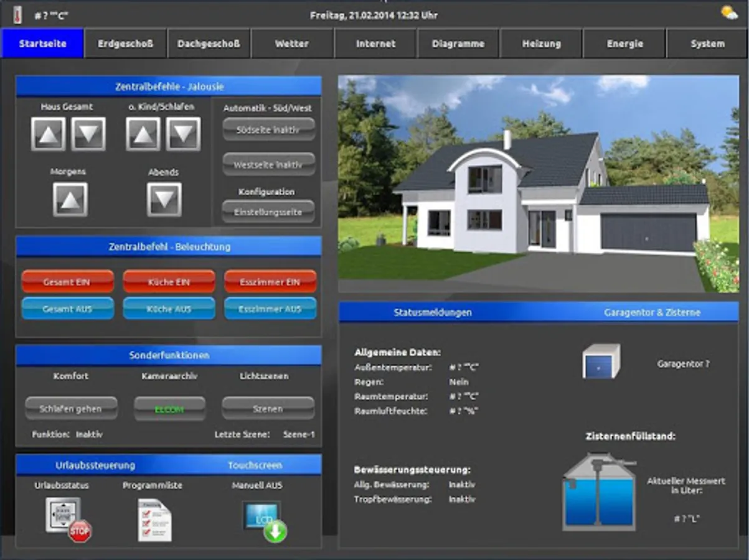Click the Letzte Scene value Scene-1
Screen dimensions: 749x560
[299, 434]
